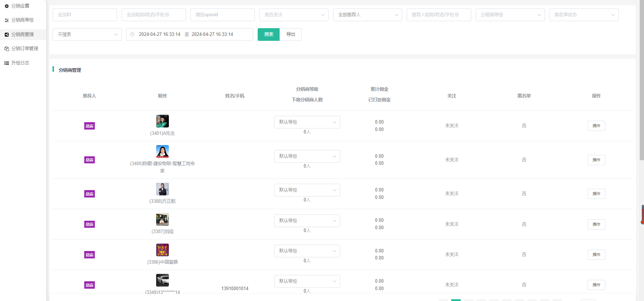Click the 导出 export button
644x301 pixels.
(x=290, y=35)
